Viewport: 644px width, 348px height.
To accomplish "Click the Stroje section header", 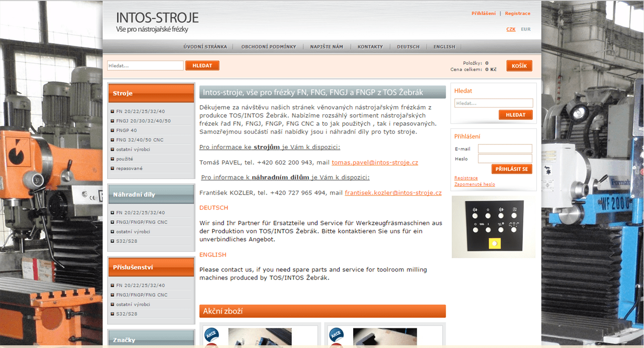I will pos(151,93).
